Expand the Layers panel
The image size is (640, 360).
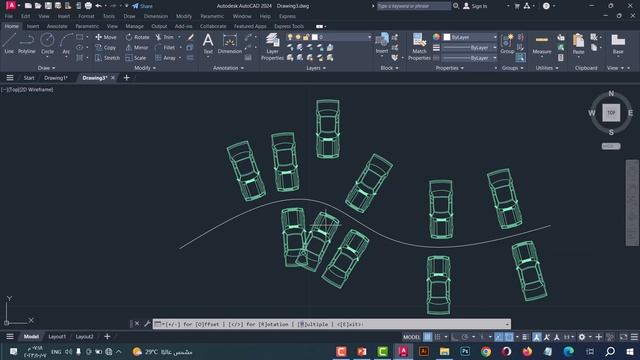(x=316, y=68)
